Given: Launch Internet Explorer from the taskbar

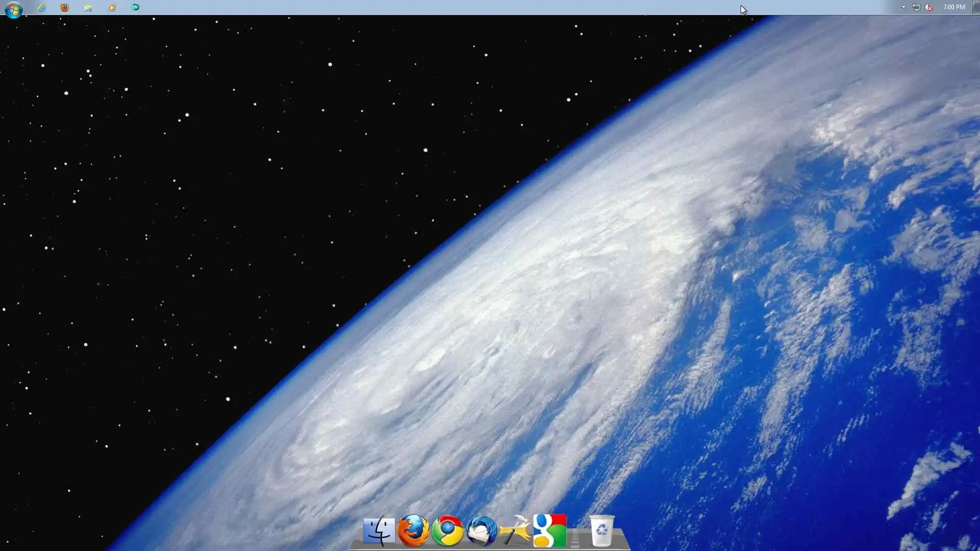Looking at the screenshot, I should point(41,8).
